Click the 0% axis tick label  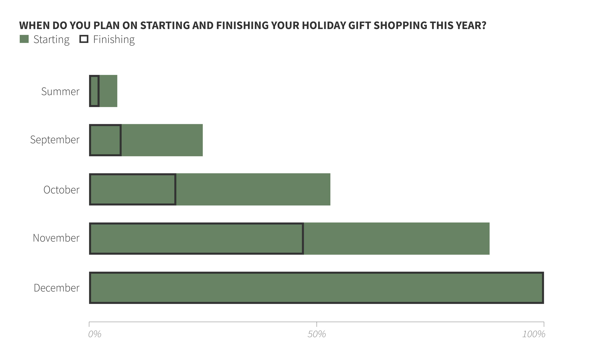94,334
